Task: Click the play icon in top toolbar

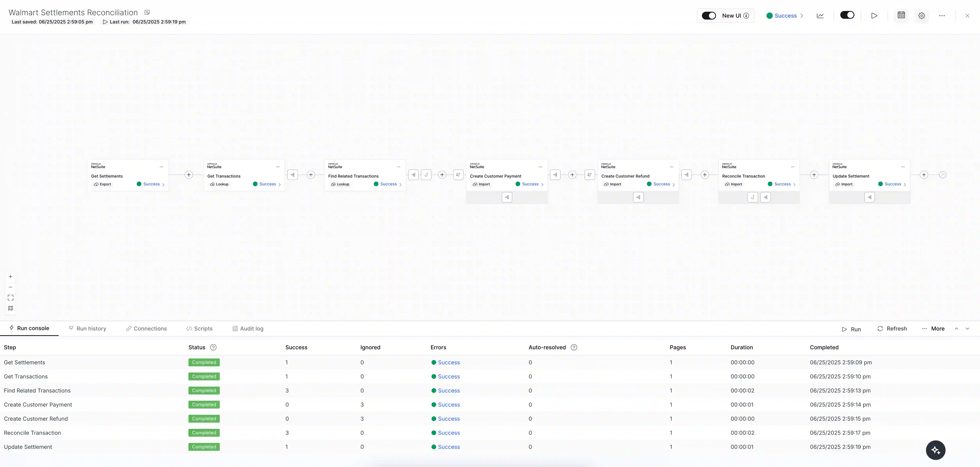Action: [x=874, y=16]
